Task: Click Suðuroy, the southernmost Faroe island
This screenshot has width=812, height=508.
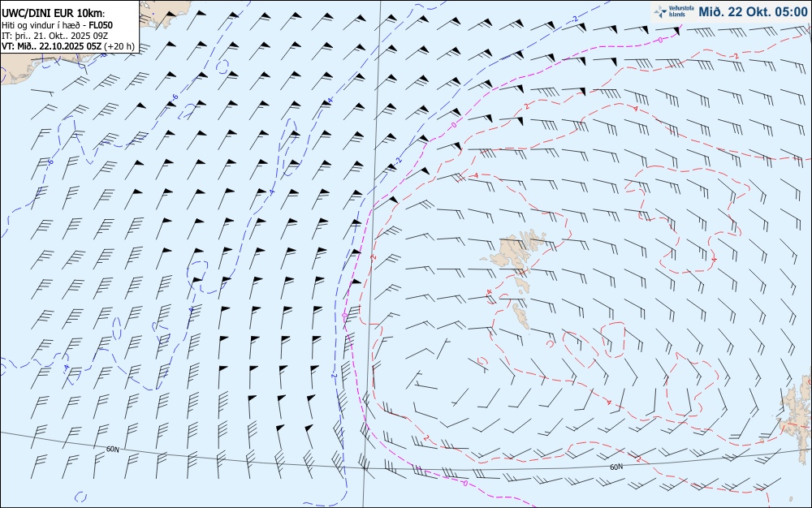Action: pyautogui.click(x=521, y=316)
